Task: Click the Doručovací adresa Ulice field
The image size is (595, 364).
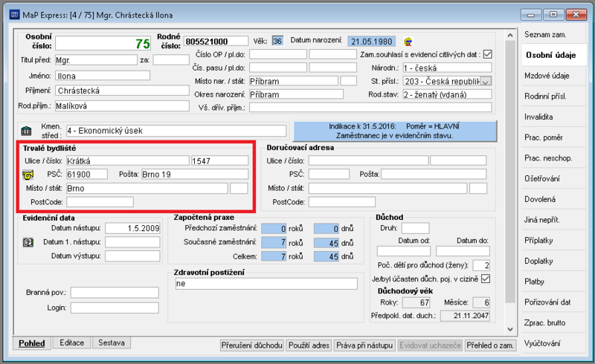Action: (368, 160)
